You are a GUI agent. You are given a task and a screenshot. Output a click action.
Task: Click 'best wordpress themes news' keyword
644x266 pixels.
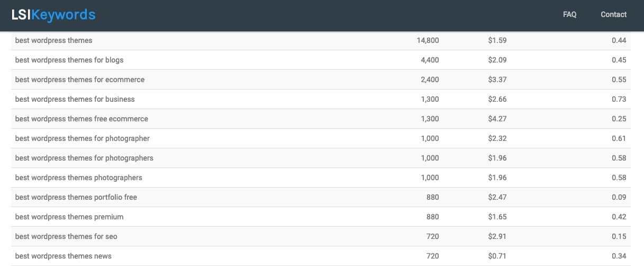(x=64, y=256)
